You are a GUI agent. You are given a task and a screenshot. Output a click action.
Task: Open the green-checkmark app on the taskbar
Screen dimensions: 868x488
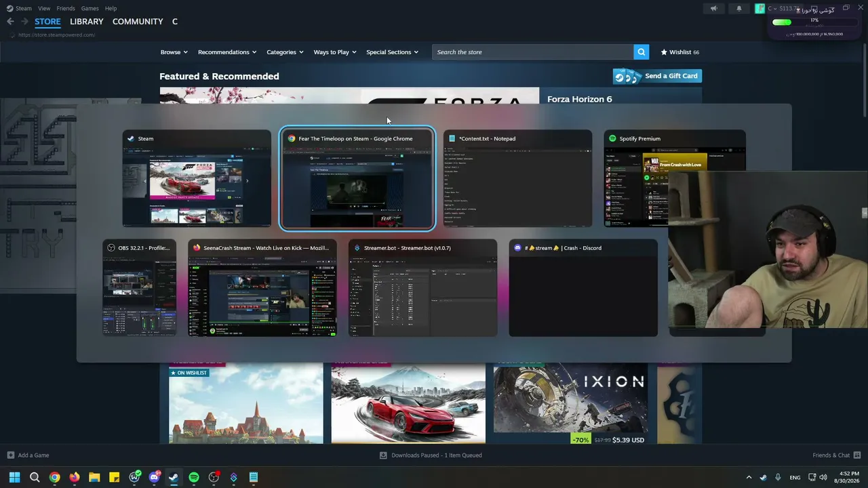coord(134,477)
